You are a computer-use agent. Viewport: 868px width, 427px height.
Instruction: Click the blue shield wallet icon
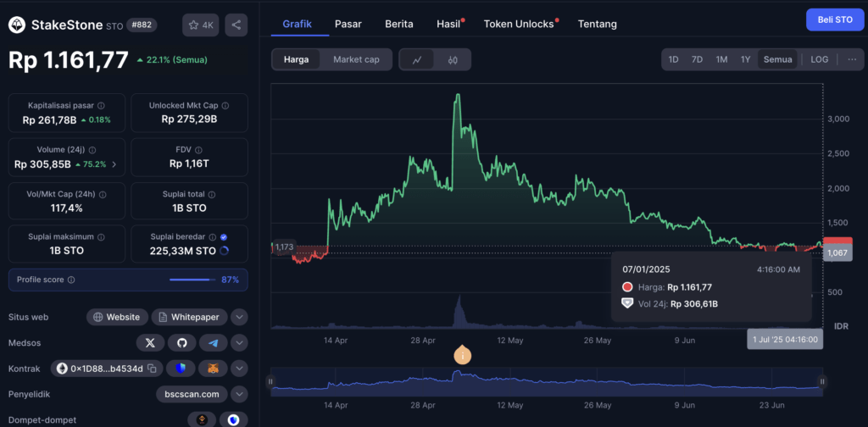click(x=234, y=420)
